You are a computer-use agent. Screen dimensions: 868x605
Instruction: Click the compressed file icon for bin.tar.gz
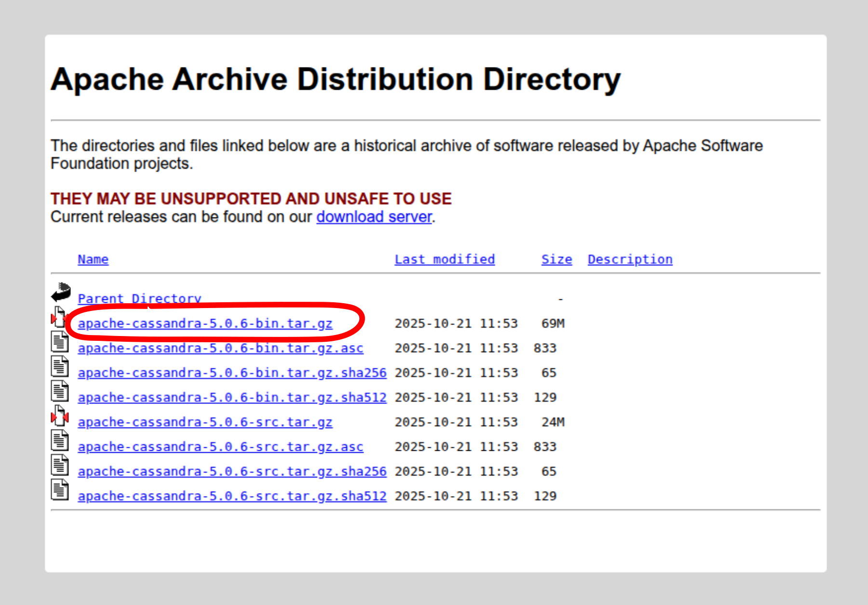point(59,317)
